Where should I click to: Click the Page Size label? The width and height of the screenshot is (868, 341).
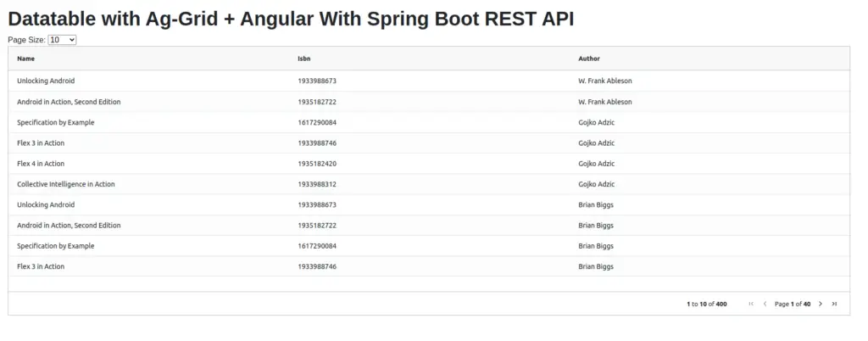[26, 40]
